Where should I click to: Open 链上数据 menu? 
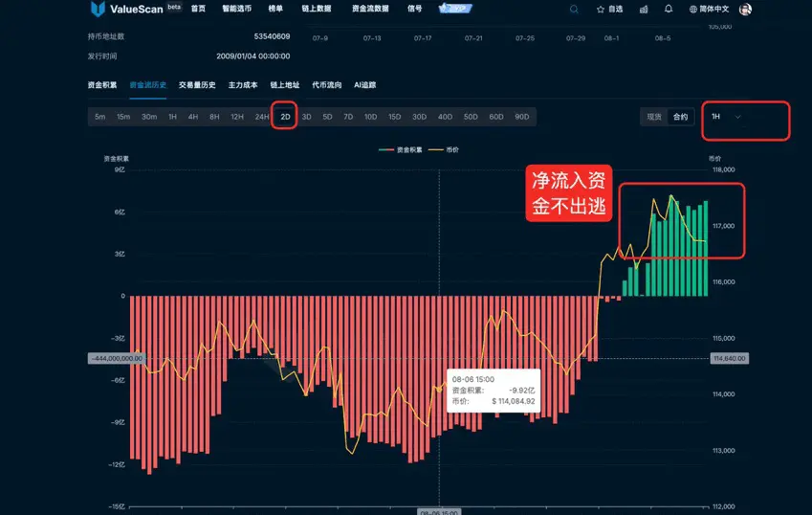317,9
